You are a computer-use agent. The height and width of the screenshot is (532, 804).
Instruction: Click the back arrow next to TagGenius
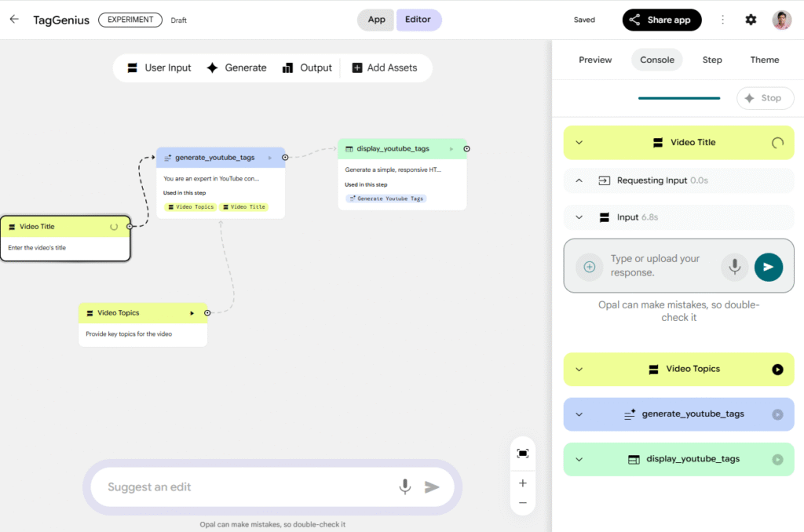(14, 20)
